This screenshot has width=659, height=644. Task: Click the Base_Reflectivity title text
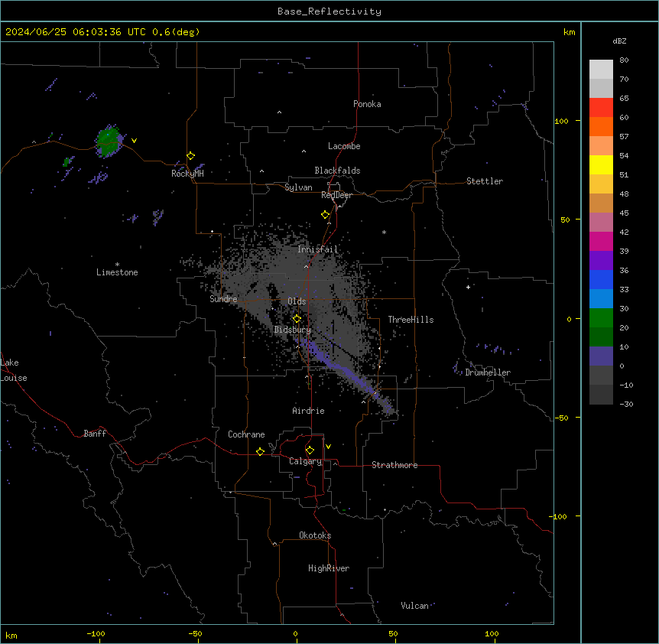329,11
